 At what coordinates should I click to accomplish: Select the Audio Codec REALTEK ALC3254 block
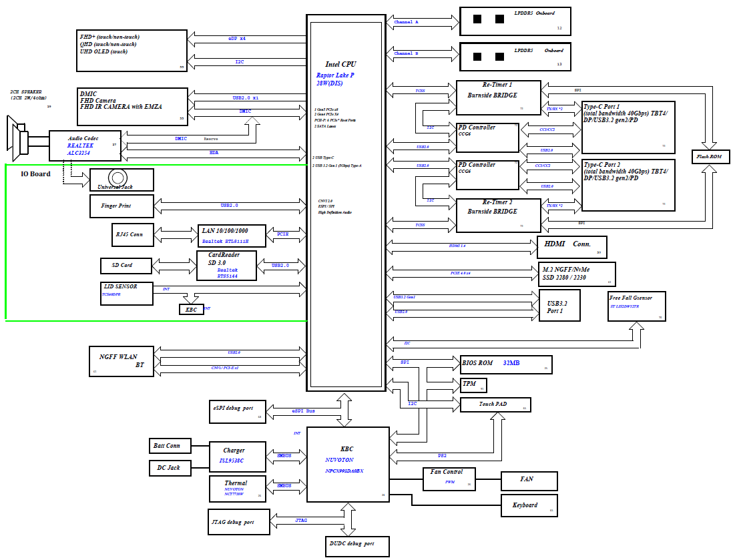(x=83, y=145)
